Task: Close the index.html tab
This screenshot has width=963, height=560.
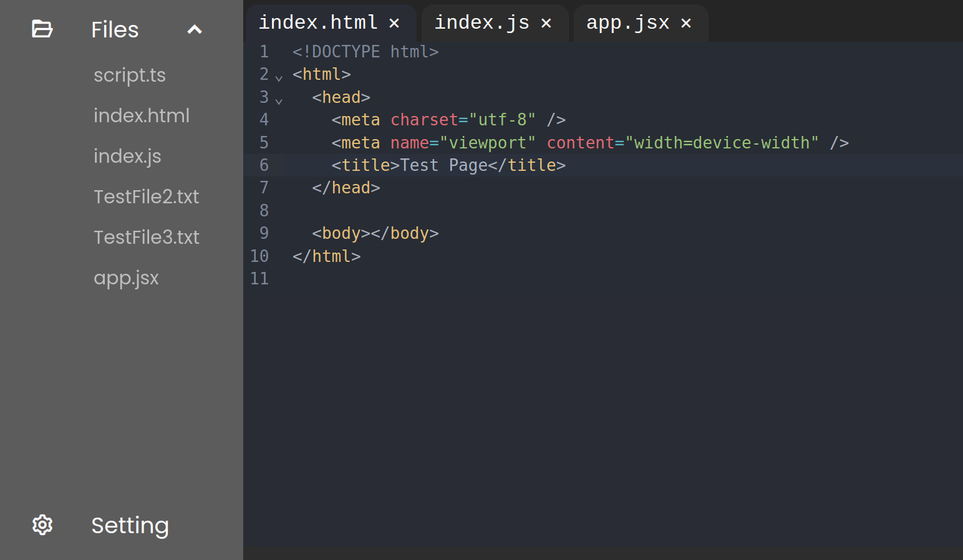Action: (x=394, y=23)
